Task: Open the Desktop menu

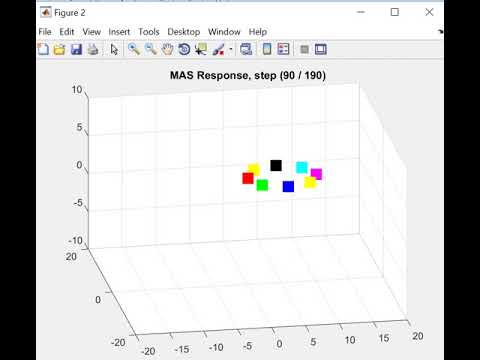Action: tap(184, 32)
